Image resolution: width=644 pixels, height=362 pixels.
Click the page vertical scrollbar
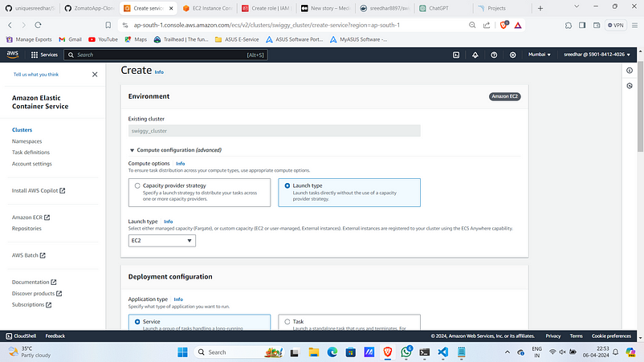pyautogui.click(x=640, y=107)
